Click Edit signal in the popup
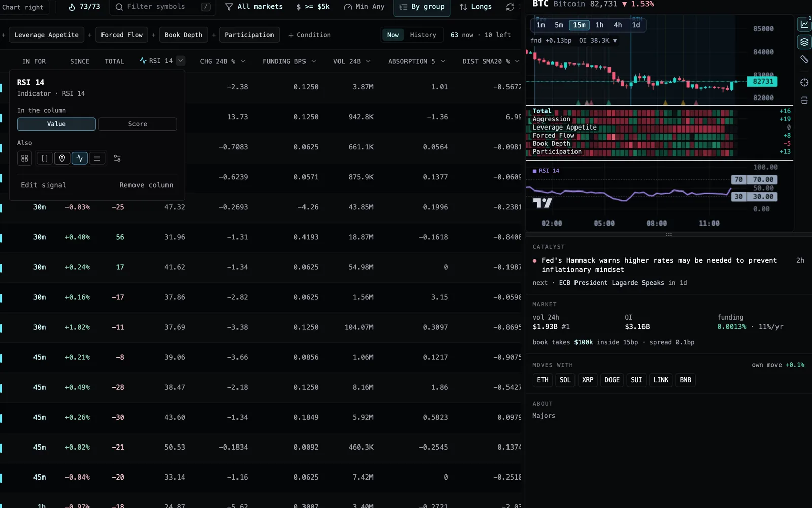This screenshot has height=508, width=812. coord(44,185)
